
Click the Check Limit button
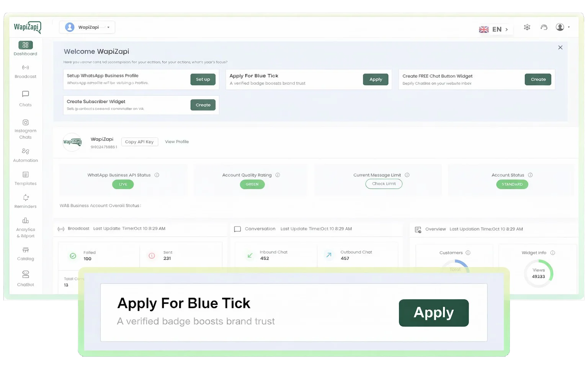coord(384,184)
